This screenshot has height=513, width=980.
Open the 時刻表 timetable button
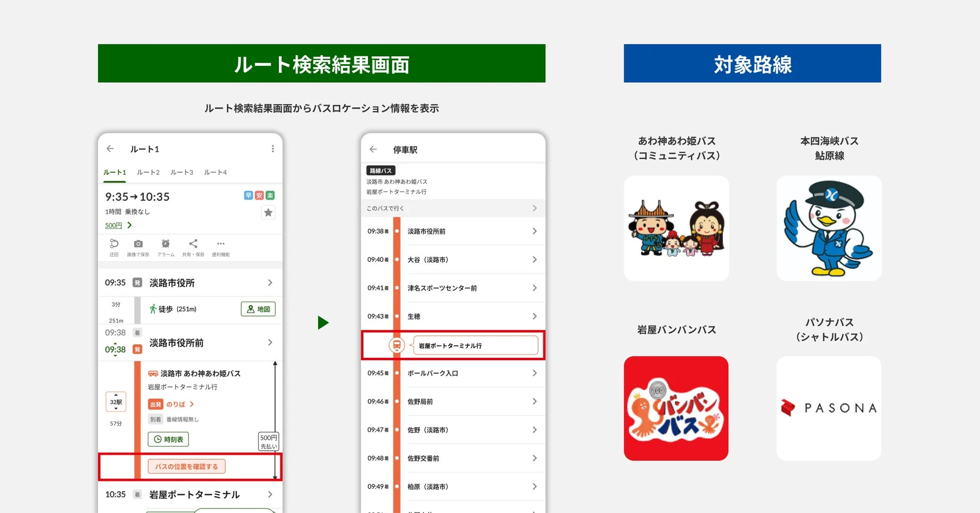168,439
